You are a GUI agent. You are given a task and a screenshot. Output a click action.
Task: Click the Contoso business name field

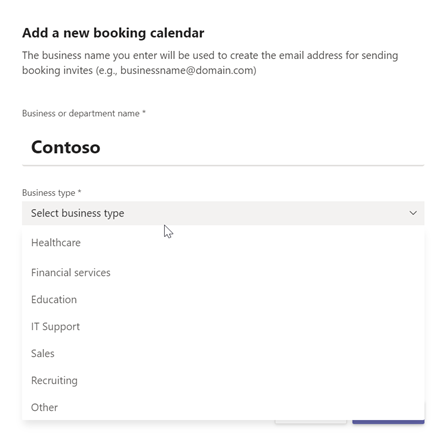click(x=223, y=147)
